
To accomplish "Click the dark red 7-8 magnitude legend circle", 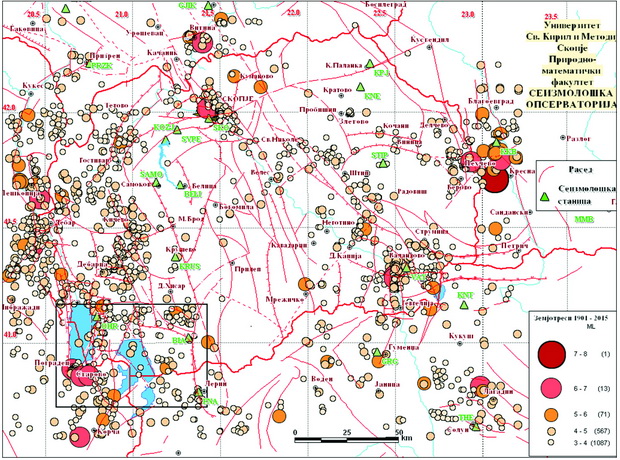I will coord(551,354).
